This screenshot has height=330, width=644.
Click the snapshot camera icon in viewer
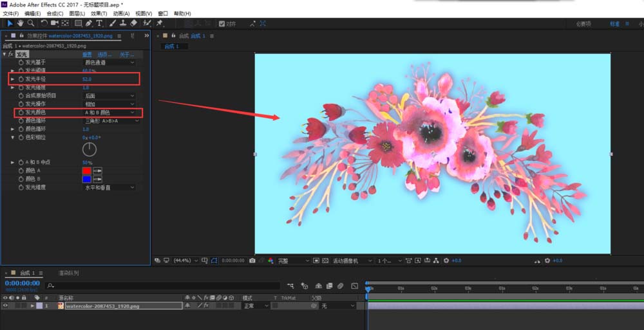click(252, 261)
